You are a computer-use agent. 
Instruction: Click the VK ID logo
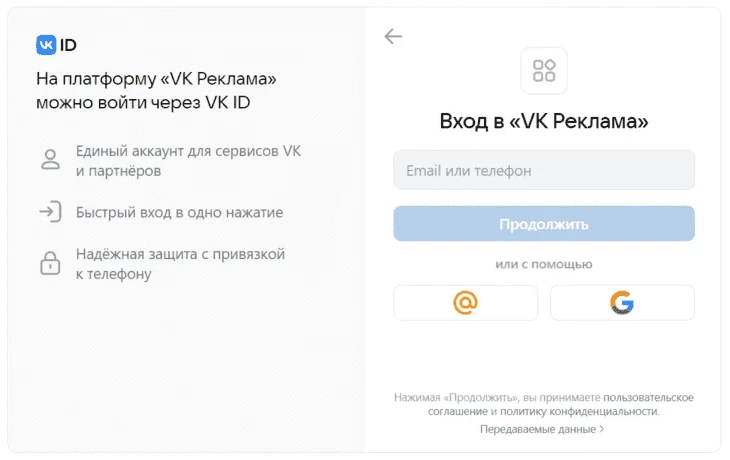(56, 45)
